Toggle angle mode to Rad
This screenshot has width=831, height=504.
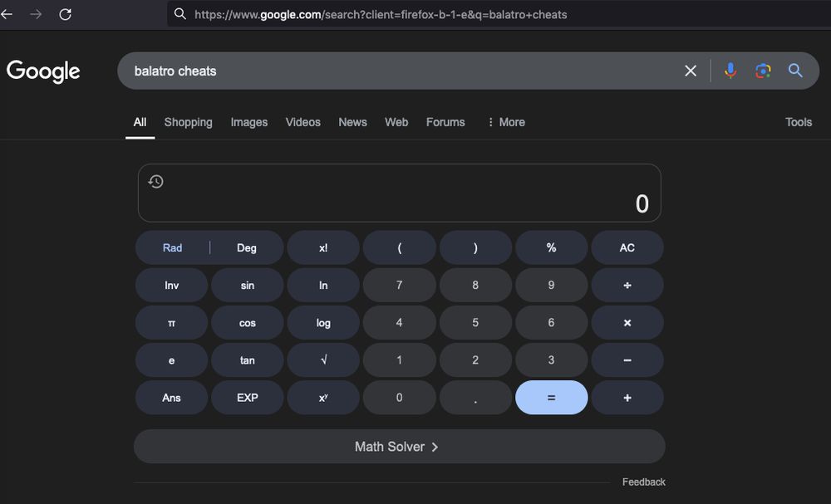point(172,247)
